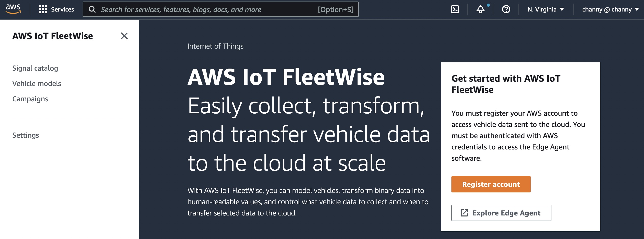Image resolution: width=644 pixels, height=239 pixels.
Task: Click the search magnifier icon
Action: [x=92, y=9]
